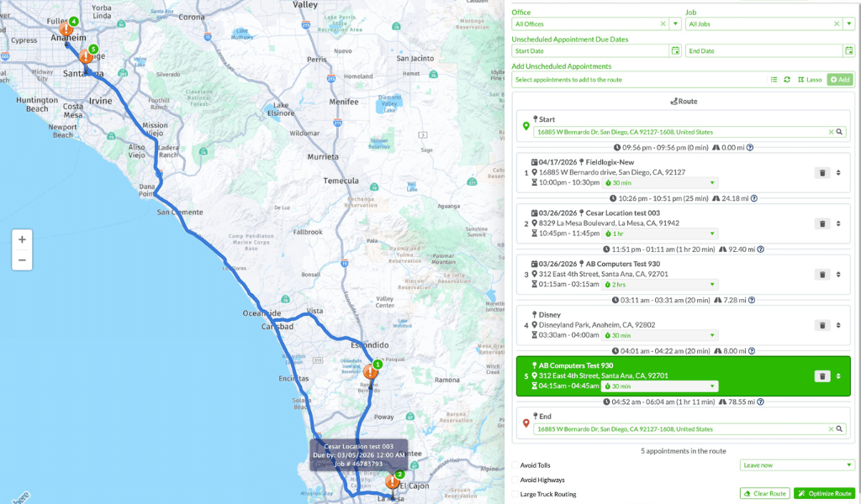Viewport: 861px width, 504px height.
Task: Open Fieldlogix-New 30 min duration dropdown
Action: click(659, 183)
